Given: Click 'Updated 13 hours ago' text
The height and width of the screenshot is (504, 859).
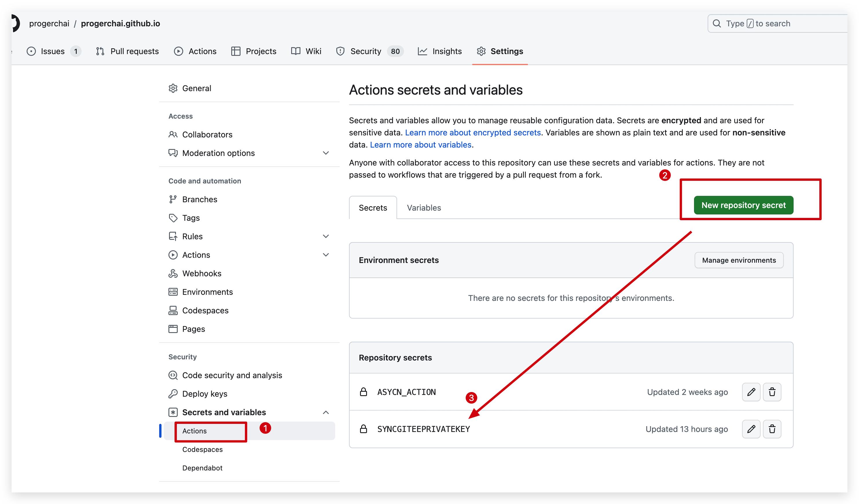Looking at the screenshot, I should (687, 429).
